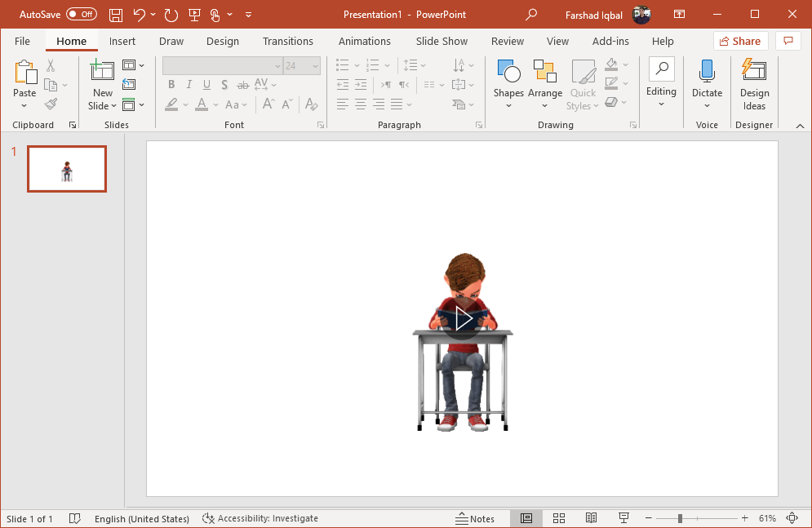Fit slide to current window

pos(792,518)
